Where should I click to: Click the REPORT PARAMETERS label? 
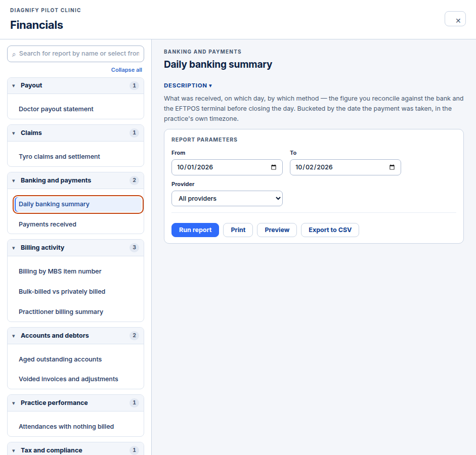[x=204, y=140]
